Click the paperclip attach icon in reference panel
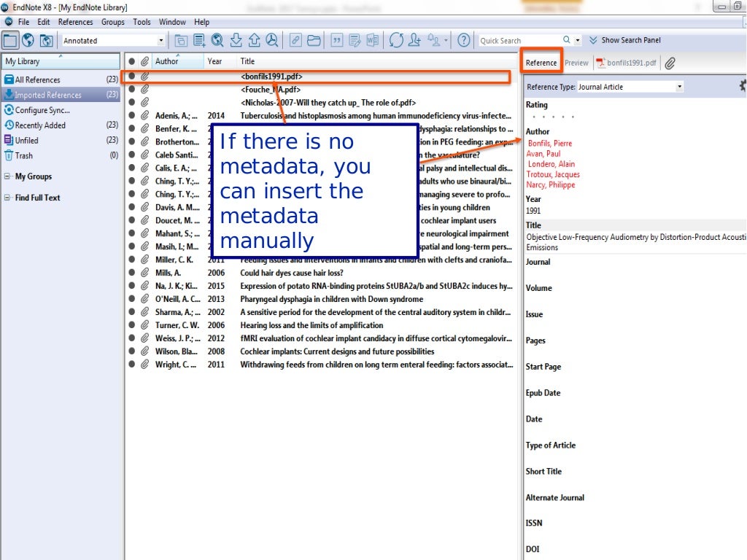The height and width of the screenshot is (560, 747). point(670,63)
